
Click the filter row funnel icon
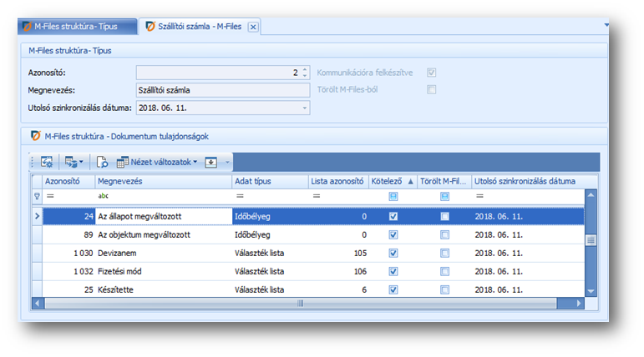[37, 197]
